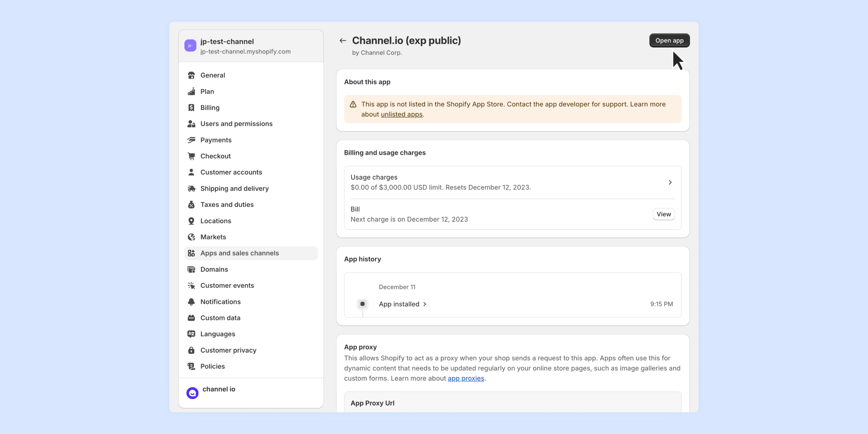Expand Usage charges with the chevron

[x=670, y=182]
